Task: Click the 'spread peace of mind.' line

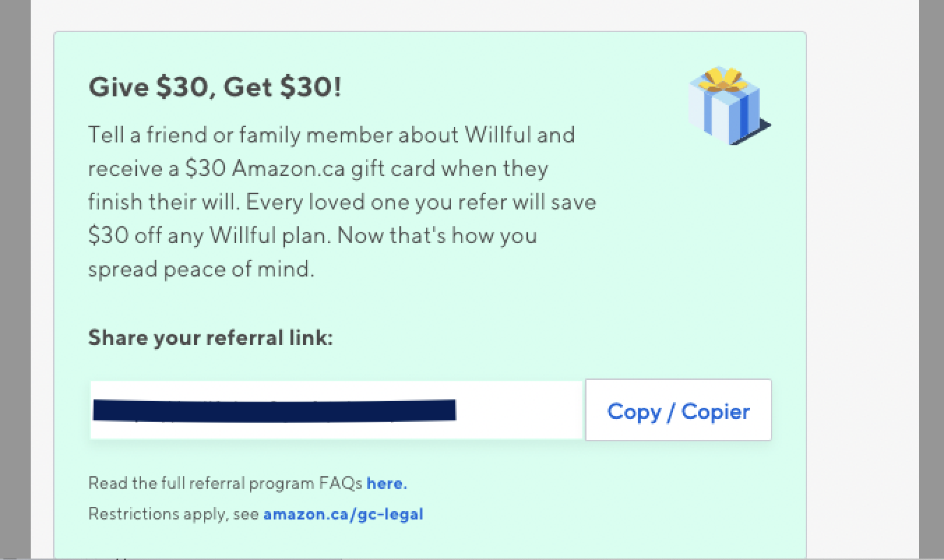Action: pos(201,270)
